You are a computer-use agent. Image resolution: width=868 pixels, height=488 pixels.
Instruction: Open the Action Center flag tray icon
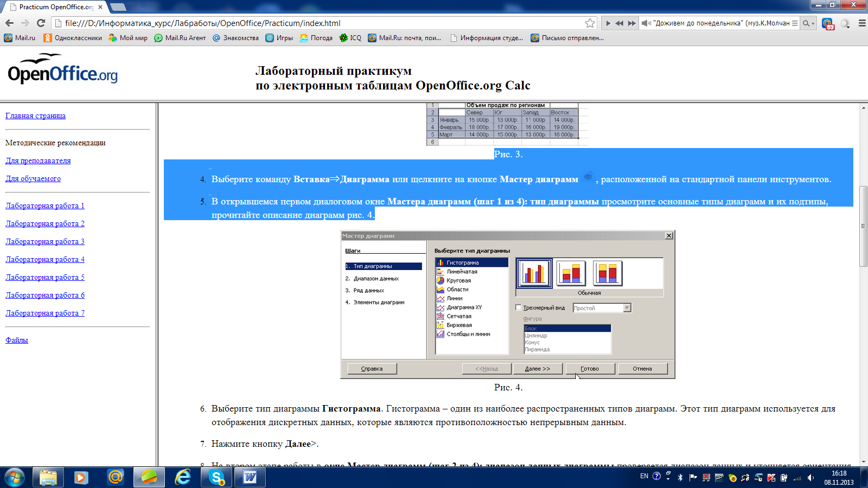tap(693, 478)
